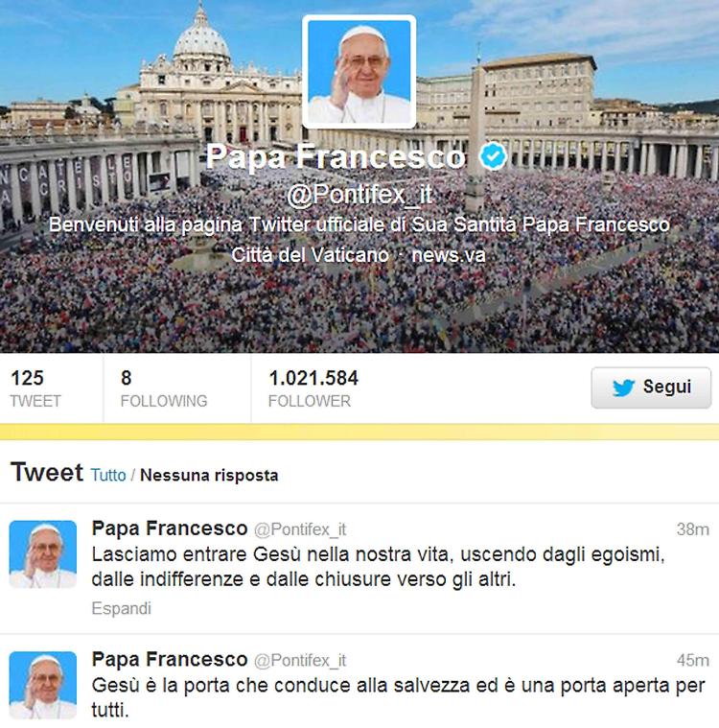Click Papa Francesco name on first tweet
This screenshot has height=728, width=719.
click(x=170, y=528)
